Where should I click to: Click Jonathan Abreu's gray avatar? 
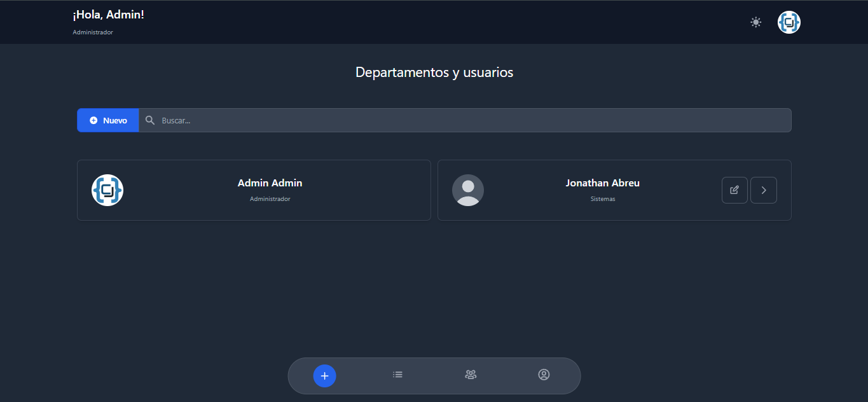(x=468, y=190)
